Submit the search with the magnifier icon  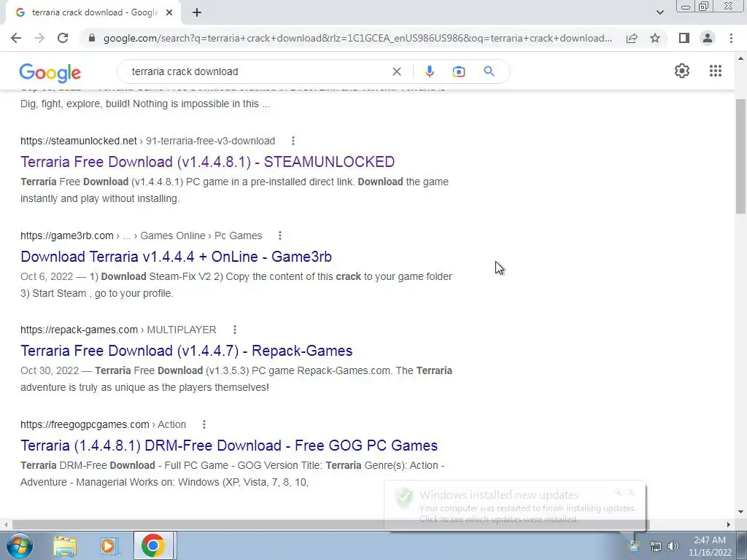(x=489, y=71)
